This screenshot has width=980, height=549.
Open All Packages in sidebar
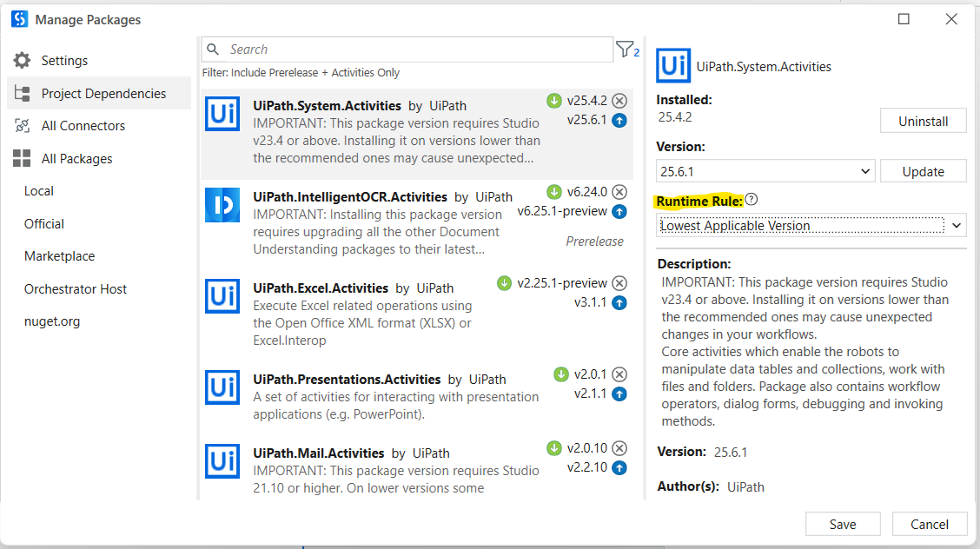click(x=99, y=159)
